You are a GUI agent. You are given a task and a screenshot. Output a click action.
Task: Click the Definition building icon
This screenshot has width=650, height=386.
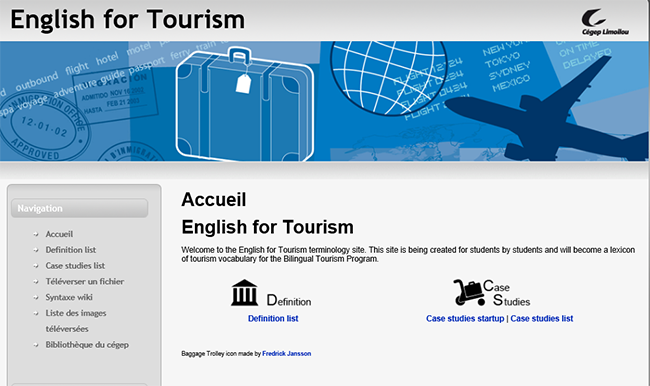click(244, 293)
